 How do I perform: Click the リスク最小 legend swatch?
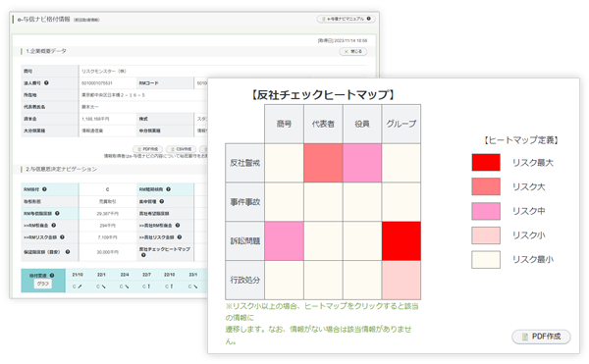click(486, 259)
